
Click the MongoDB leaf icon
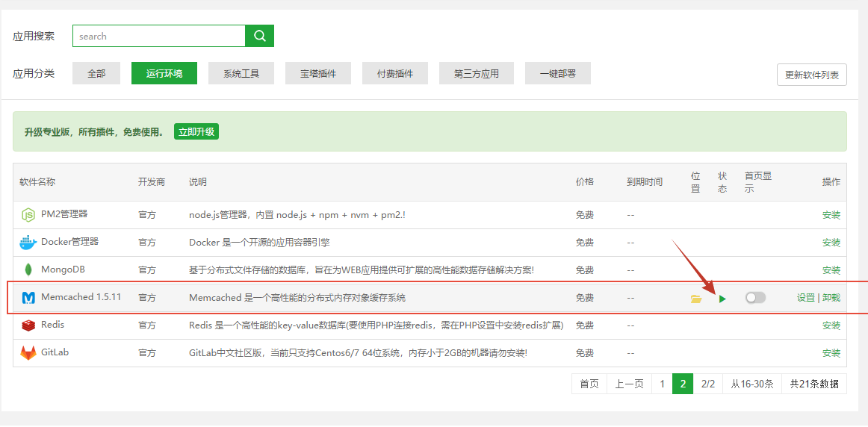click(28, 270)
